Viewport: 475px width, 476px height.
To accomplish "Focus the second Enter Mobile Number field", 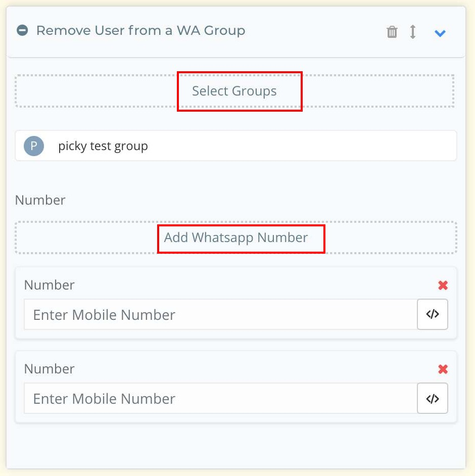I will pyautogui.click(x=220, y=398).
